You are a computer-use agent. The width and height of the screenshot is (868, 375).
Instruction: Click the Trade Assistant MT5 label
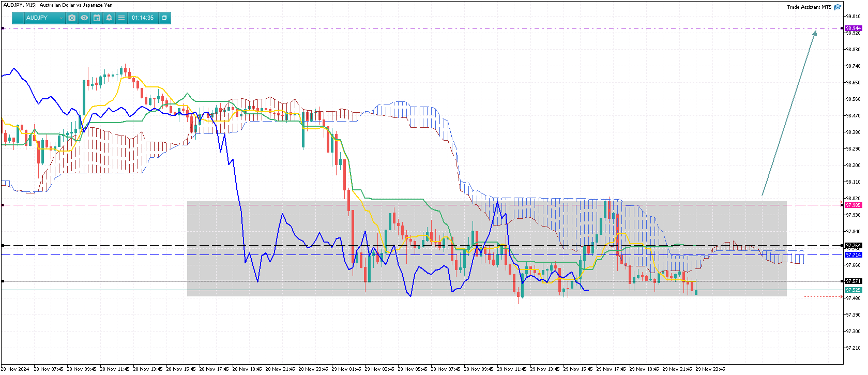coord(809,7)
